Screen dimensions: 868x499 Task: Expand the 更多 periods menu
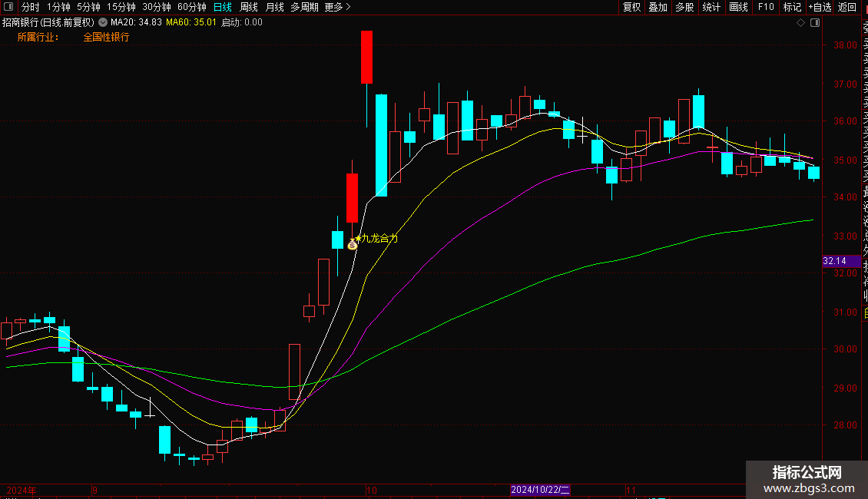(x=337, y=7)
